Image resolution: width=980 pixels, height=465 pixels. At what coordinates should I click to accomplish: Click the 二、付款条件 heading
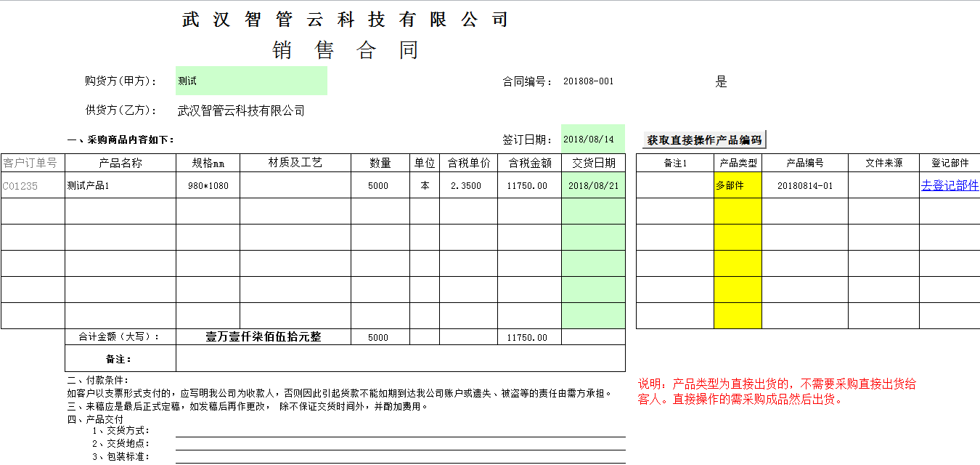click(98, 380)
